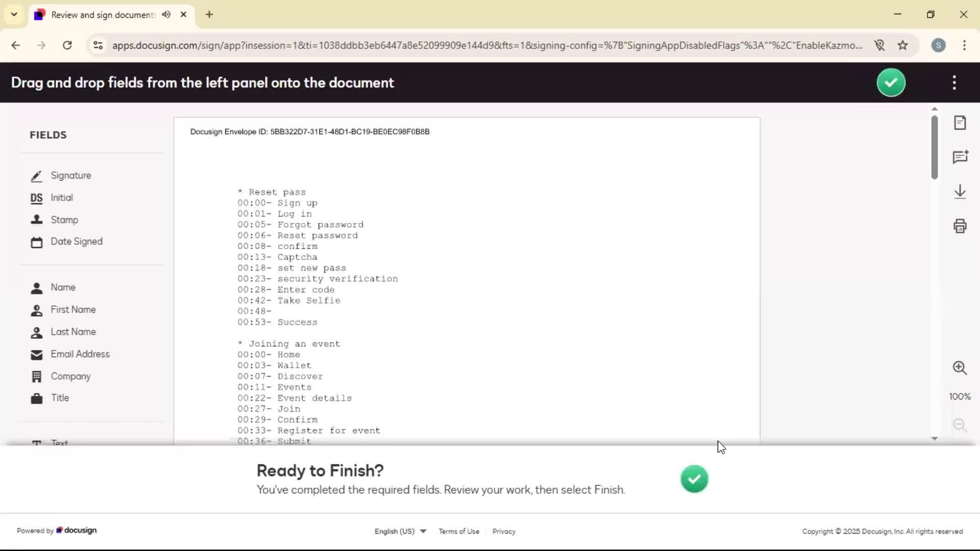Open the add comment icon
980x551 pixels.
click(x=960, y=157)
